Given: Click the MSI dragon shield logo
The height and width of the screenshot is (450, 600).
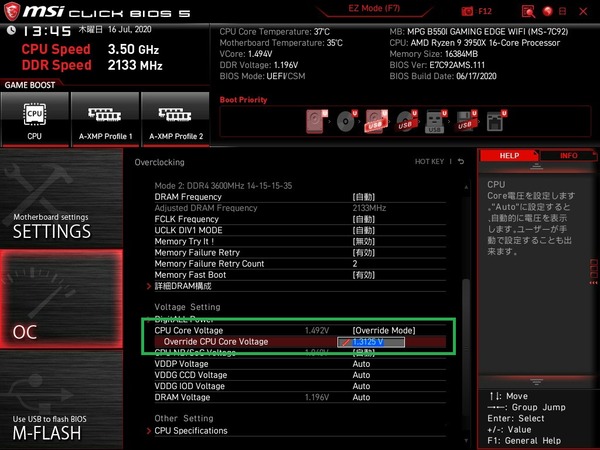Looking at the screenshot, I should [x=11, y=11].
